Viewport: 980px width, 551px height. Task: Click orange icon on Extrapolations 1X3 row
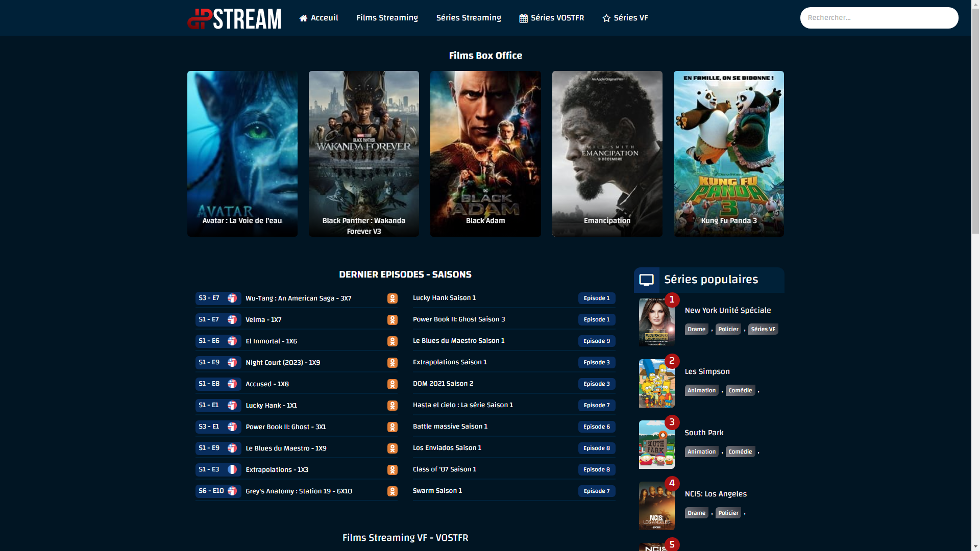click(392, 470)
